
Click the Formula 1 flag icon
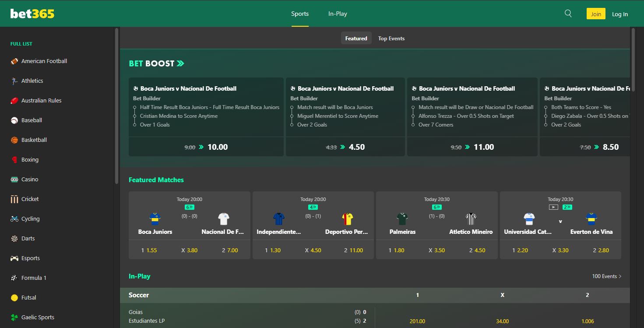[14, 278]
